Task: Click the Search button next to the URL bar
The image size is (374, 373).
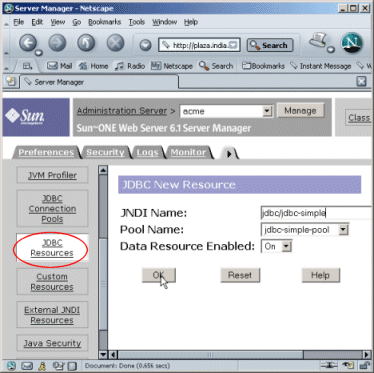Action: click(270, 45)
